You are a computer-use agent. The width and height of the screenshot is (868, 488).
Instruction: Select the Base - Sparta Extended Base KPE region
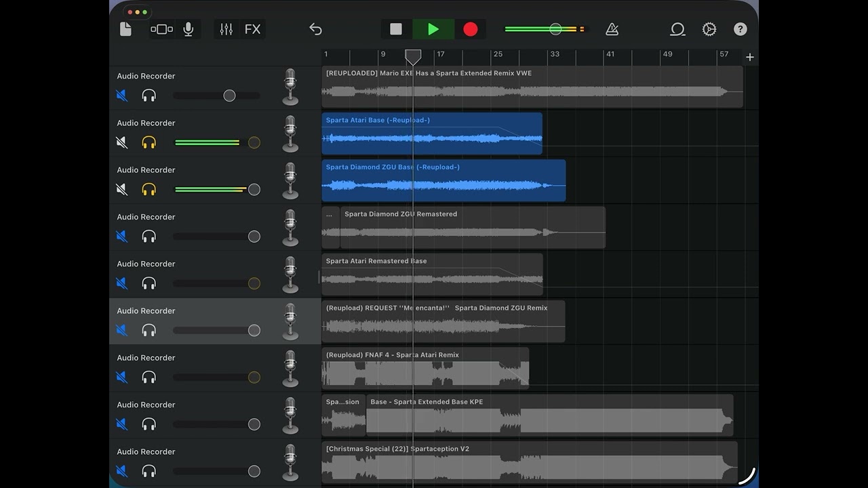click(x=550, y=415)
